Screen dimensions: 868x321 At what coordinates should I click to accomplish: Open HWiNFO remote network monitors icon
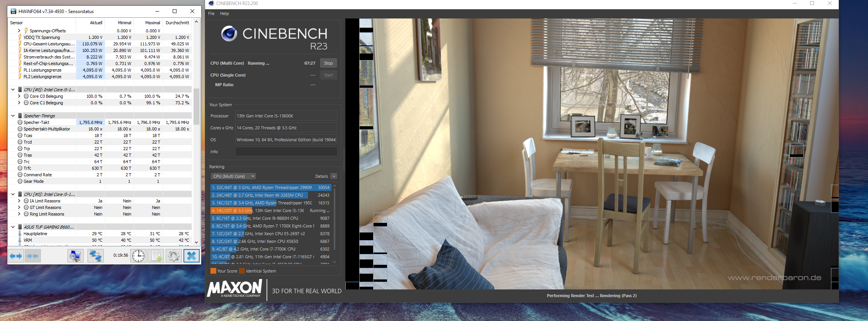95,256
